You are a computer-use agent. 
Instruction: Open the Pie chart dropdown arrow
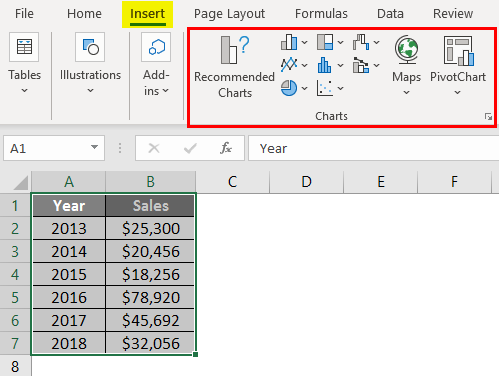(x=304, y=88)
